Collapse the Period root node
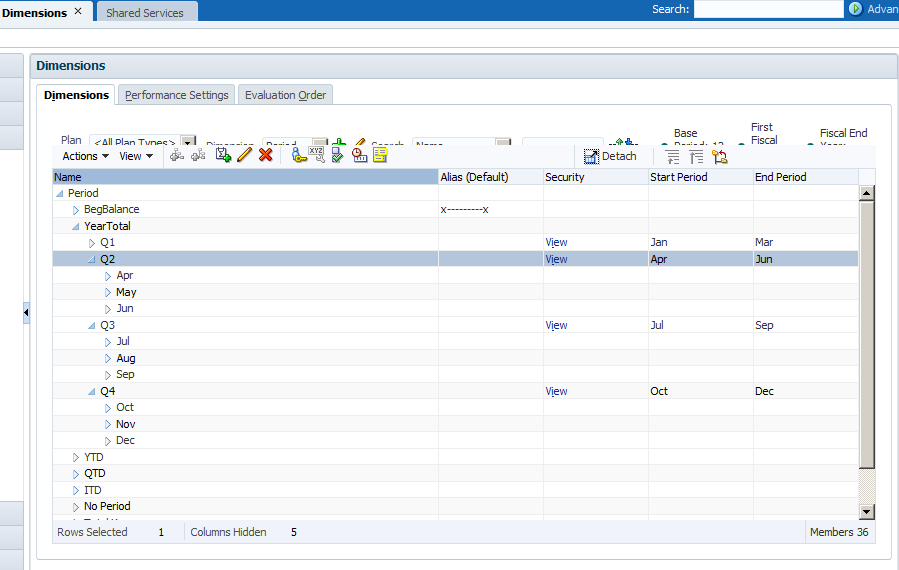Screen dimensions: 899x570 click(60, 194)
